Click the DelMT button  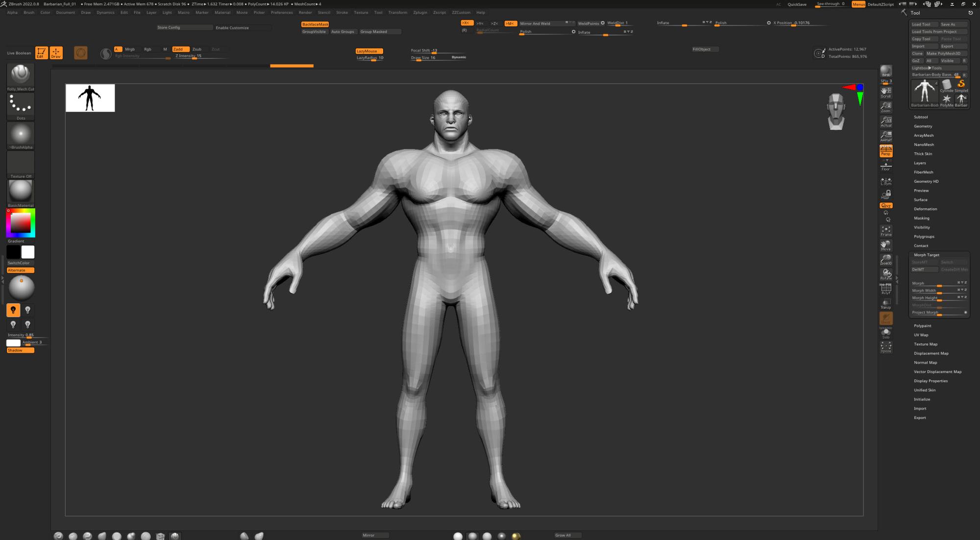(x=924, y=270)
